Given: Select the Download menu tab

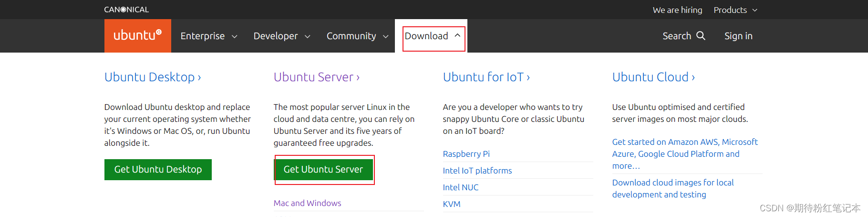Looking at the screenshot, I should (x=431, y=36).
